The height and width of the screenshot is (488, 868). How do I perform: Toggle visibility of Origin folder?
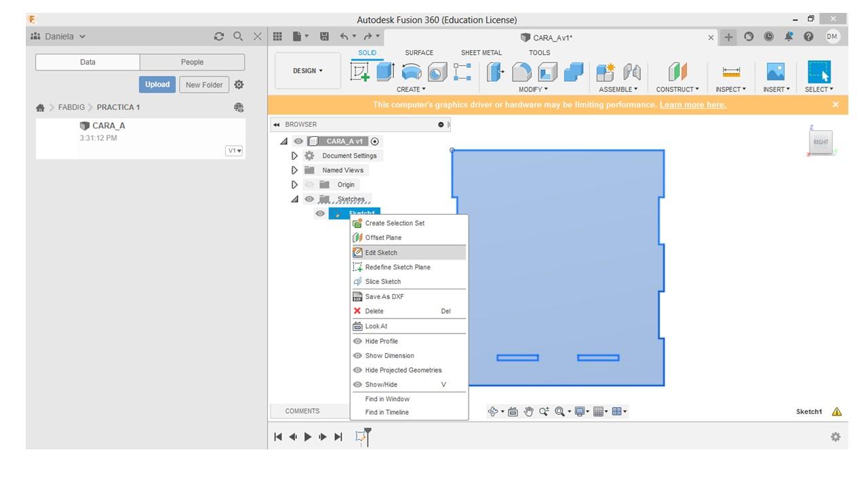(x=309, y=184)
